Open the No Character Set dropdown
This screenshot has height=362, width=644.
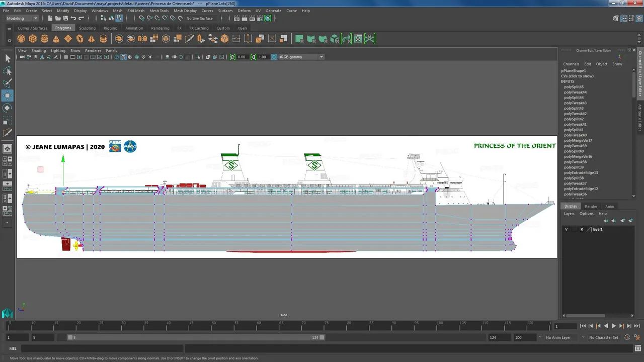[603, 337]
